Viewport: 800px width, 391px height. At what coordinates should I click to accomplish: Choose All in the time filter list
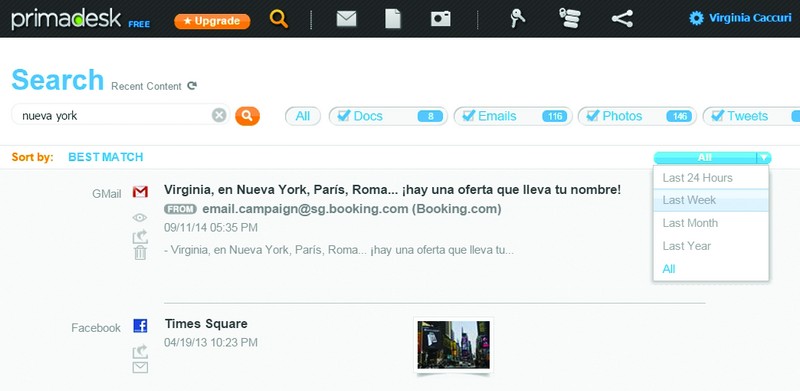pos(711,269)
